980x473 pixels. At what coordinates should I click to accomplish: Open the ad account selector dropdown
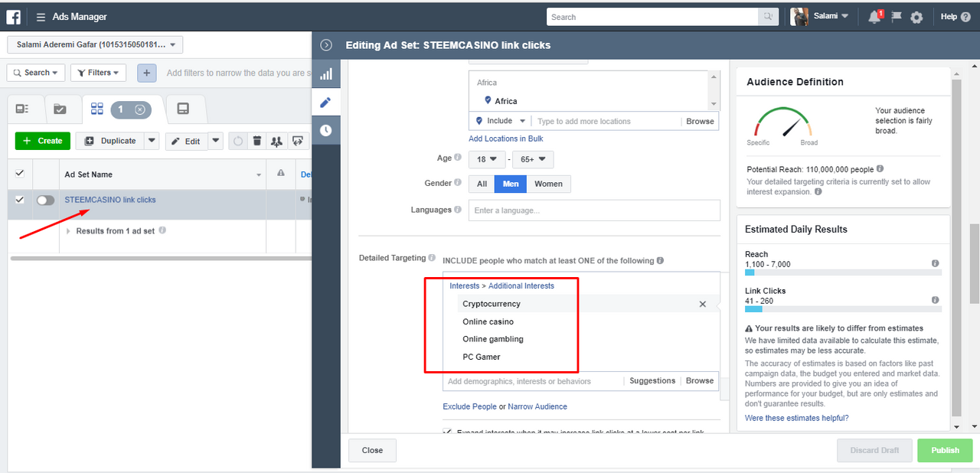[95, 45]
